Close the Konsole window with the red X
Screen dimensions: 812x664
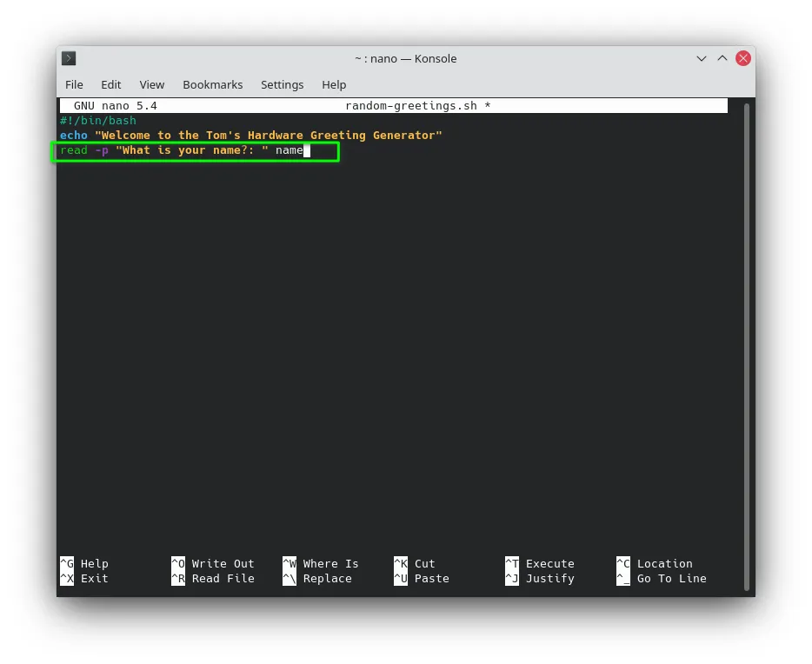(x=743, y=58)
